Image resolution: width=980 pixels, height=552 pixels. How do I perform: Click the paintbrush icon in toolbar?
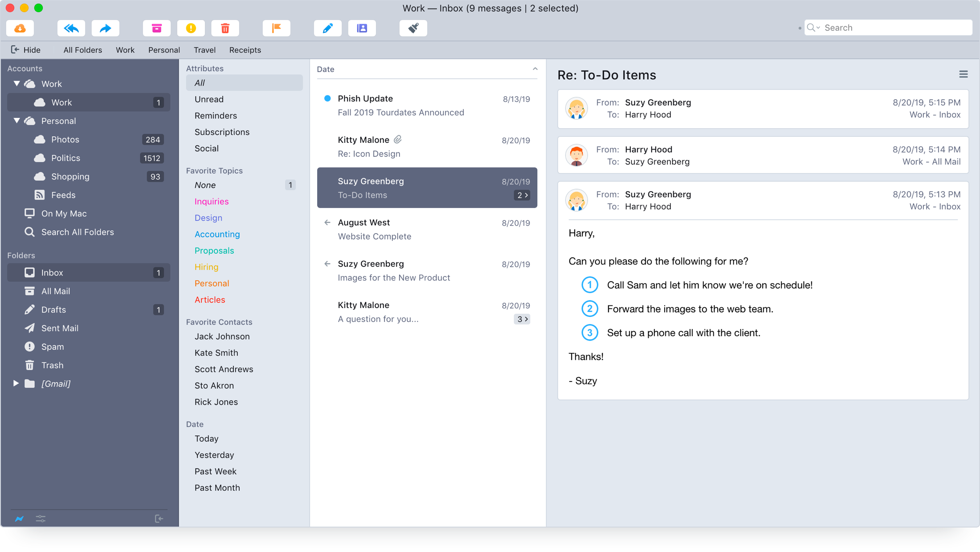(x=413, y=28)
